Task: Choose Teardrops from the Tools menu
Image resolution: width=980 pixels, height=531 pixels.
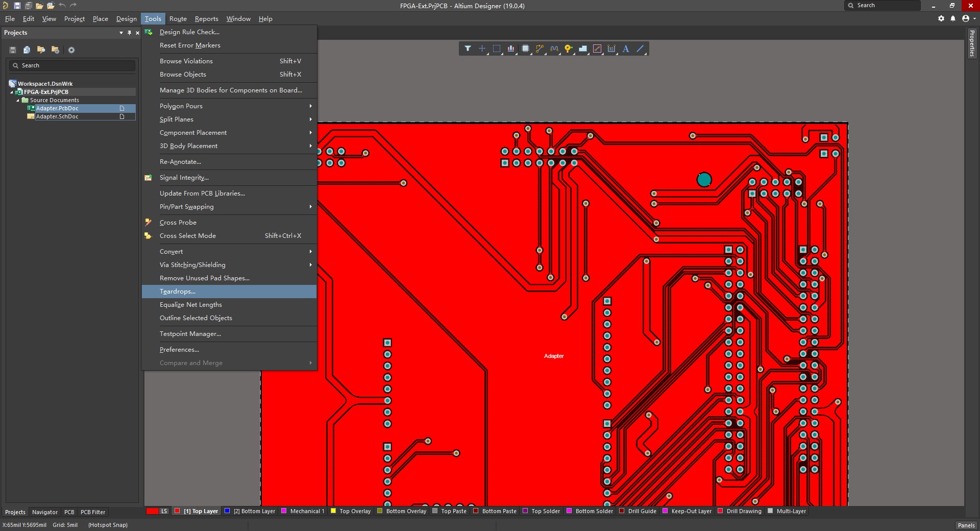Action: 177,292
